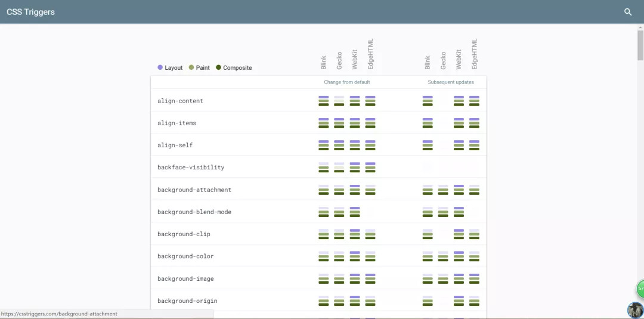This screenshot has height=319, width=644.
Task: Click the purple Layout legend dot
Action: [x=160, y=67]
